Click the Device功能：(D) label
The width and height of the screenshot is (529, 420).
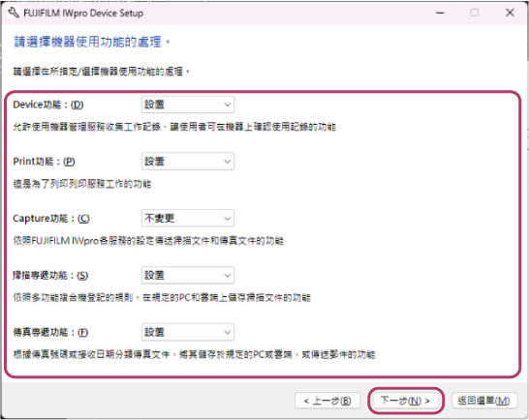point(48,105)
